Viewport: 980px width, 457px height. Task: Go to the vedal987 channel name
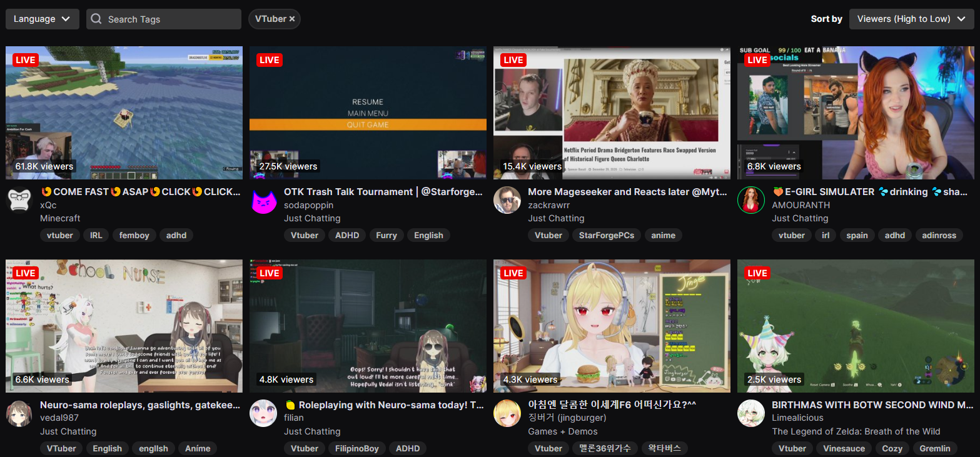click(59, 418)
